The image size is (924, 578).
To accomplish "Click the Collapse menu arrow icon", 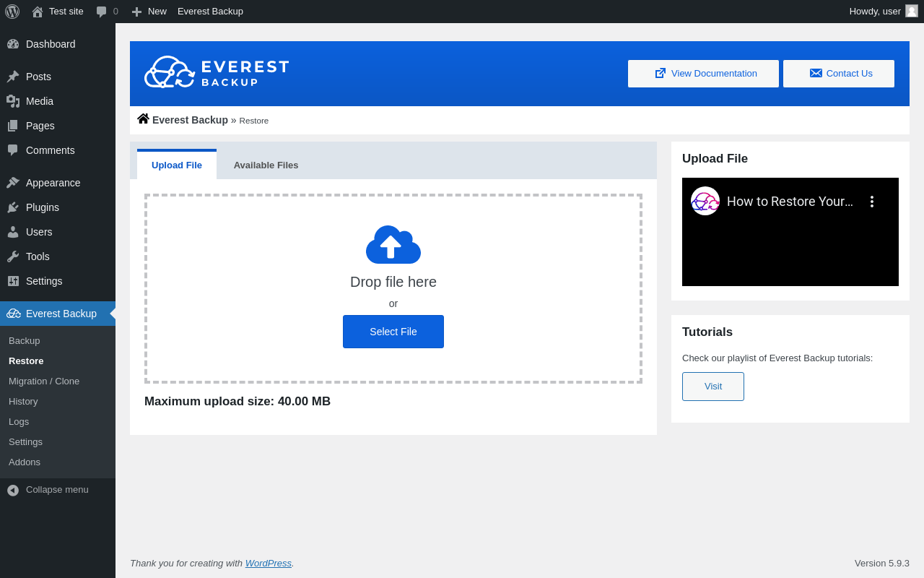I will click(x=13, y=490).
